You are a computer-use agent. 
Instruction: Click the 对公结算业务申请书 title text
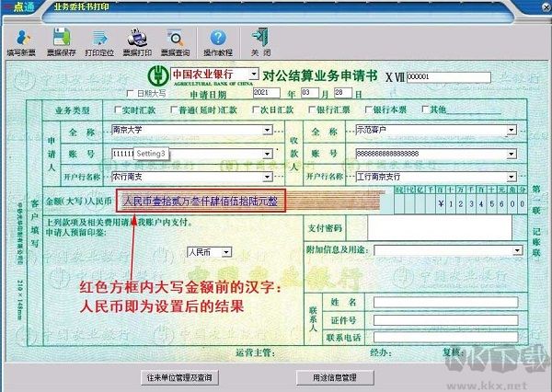click(319, 75)
